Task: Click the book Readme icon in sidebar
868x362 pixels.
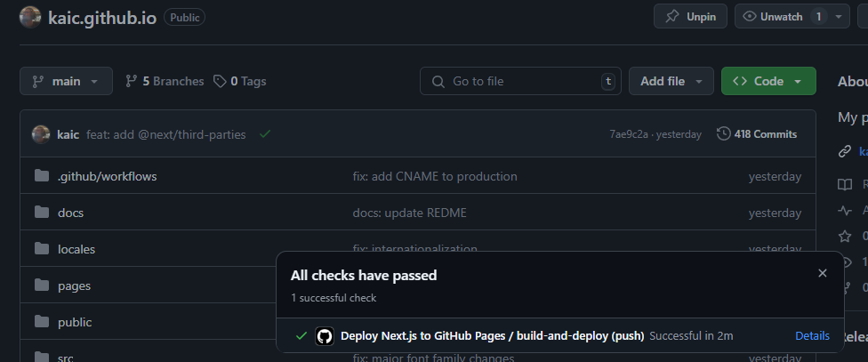Action: 844,184
